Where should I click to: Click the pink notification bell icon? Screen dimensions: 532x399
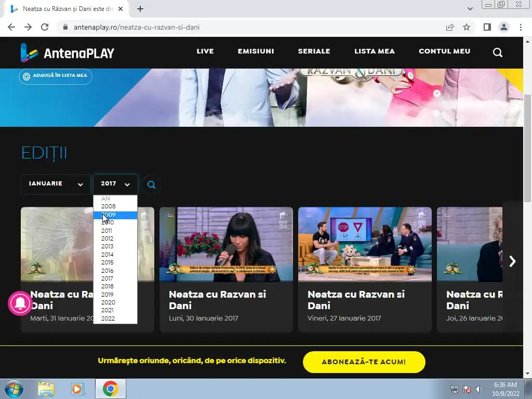point(20,303)
